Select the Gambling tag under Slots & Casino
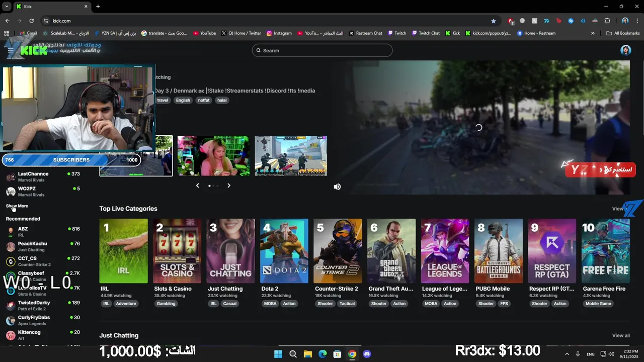This screenshot has width=644, height=362. (x=166, y=304)
